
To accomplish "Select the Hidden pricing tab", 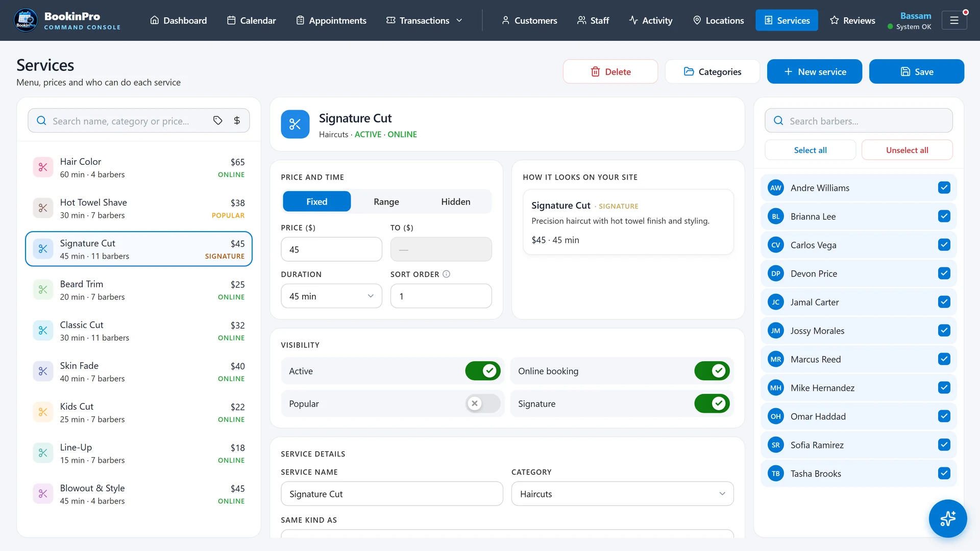I will click(x=456, y=202).
